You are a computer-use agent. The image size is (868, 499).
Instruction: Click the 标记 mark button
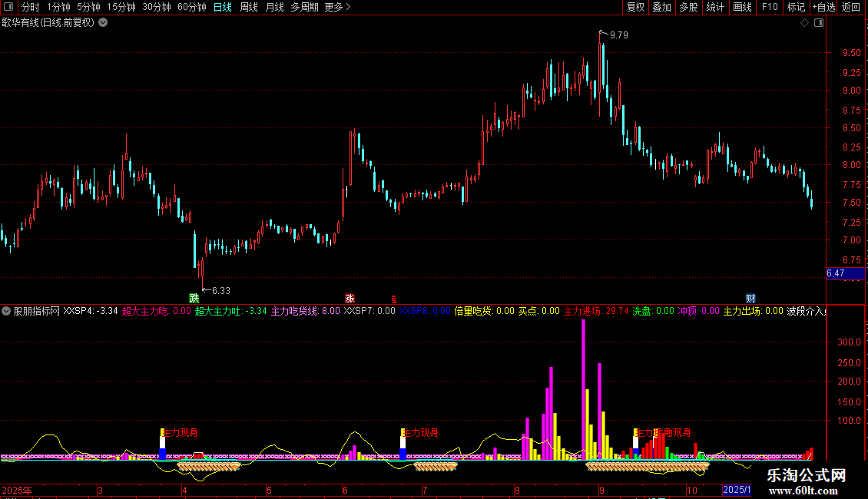tap(796, 7)
